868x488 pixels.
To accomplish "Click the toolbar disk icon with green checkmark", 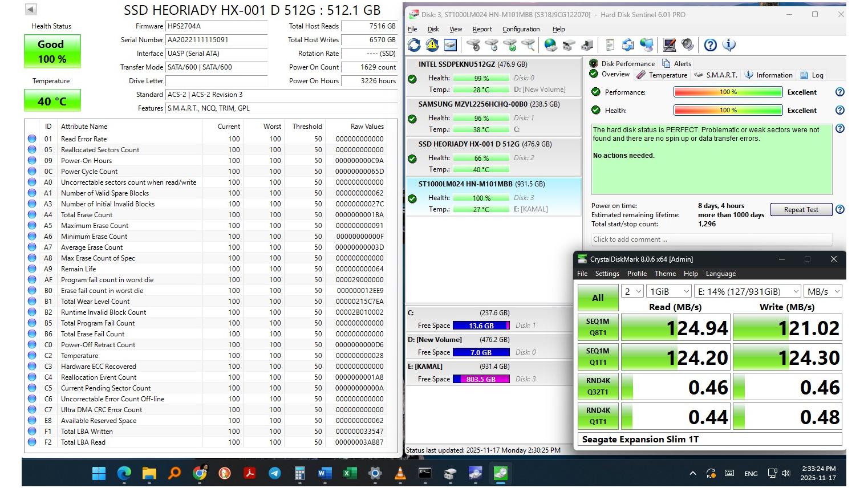I will (510, 45).
